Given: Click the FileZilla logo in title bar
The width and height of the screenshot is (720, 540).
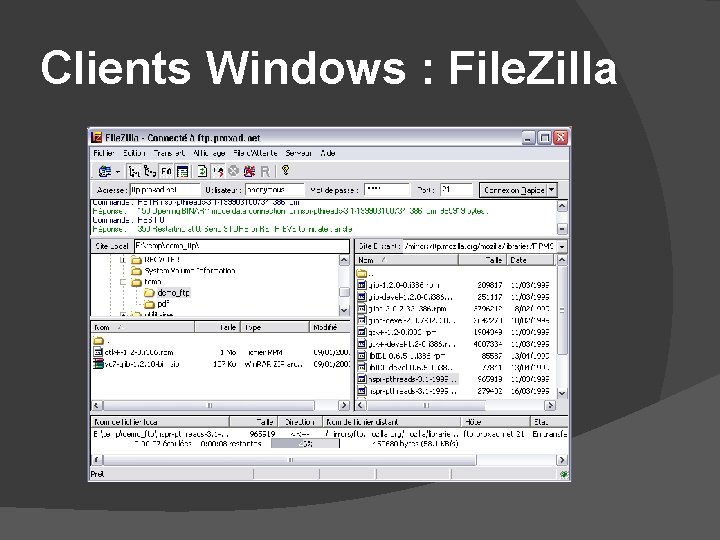Looking at the screenshot, I should click(96, 137).
